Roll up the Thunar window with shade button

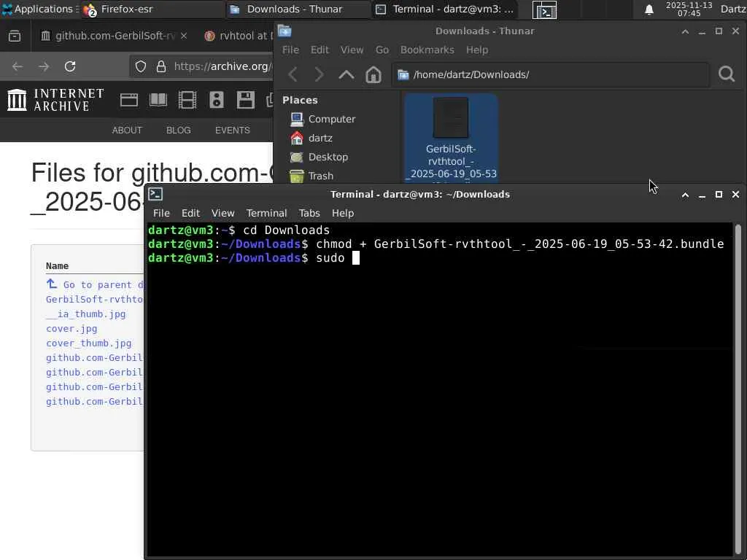685,31
